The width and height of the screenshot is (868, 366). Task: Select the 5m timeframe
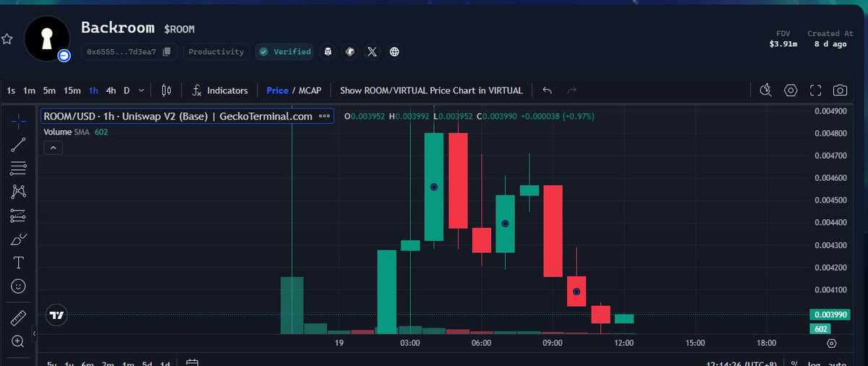pyautogui.click(x=48, y=90)
